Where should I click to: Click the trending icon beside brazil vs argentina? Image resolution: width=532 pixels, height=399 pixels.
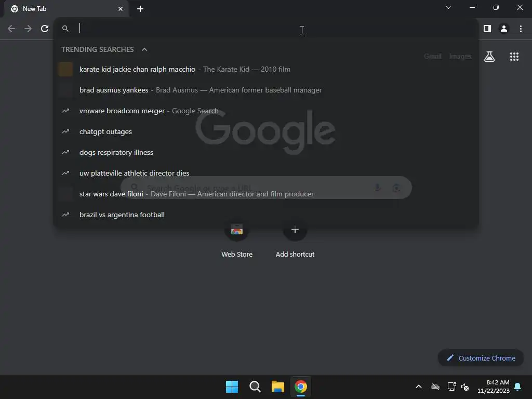(65, 215)
